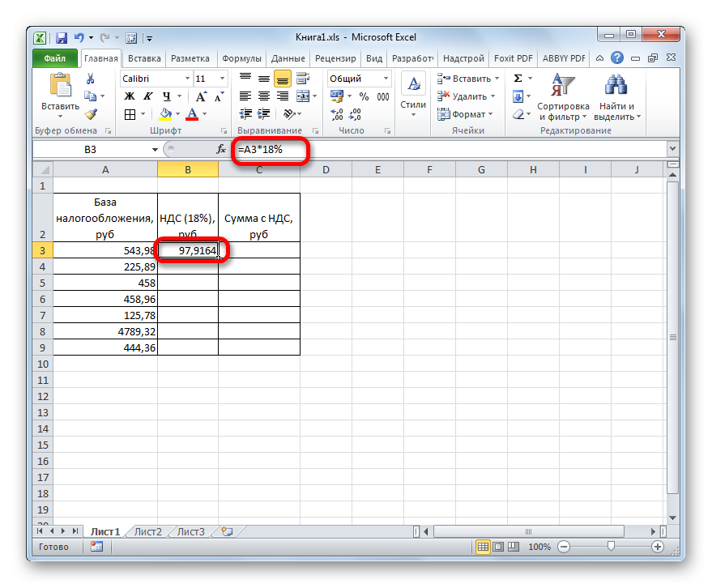
Task: Open the Файл tab
Action: [x=54, y=58]
